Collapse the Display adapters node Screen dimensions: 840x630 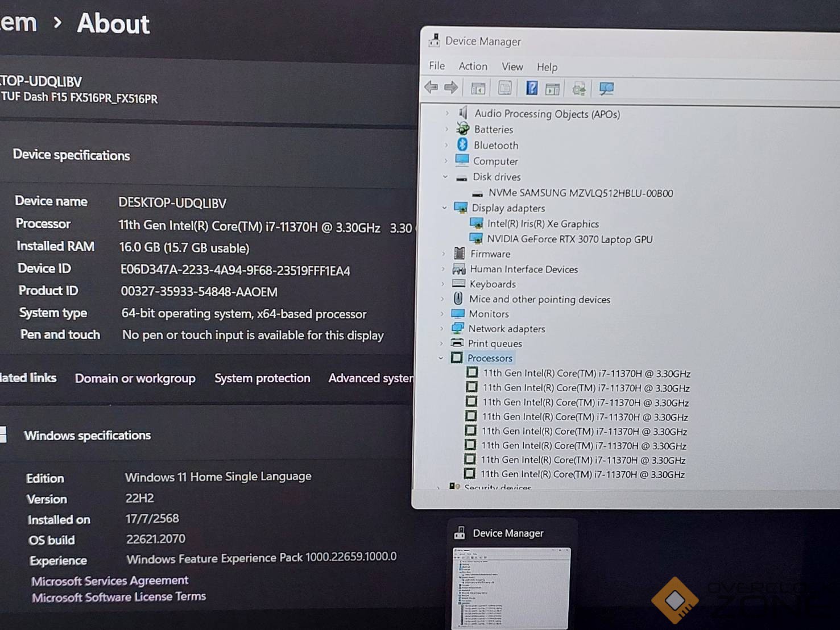pyautogui.click(x=444, y=208)
